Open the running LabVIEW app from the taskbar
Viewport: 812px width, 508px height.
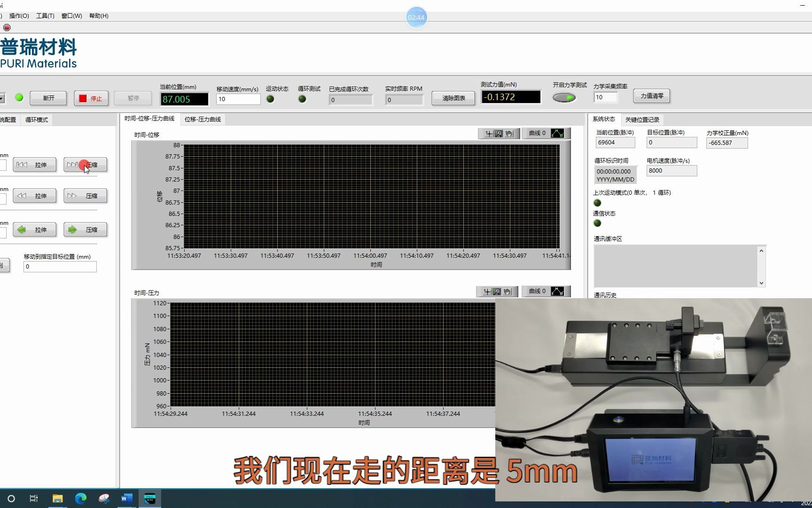[150, 498]
